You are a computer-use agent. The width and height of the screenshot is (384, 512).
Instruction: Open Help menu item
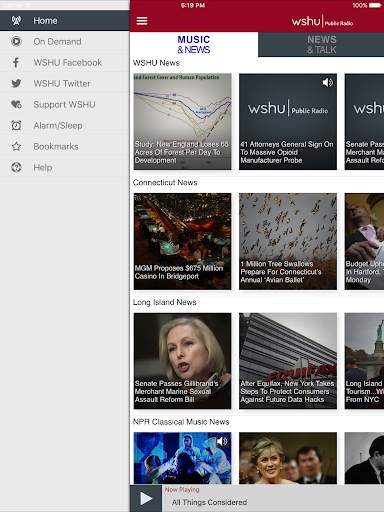(x=65, y=167)
